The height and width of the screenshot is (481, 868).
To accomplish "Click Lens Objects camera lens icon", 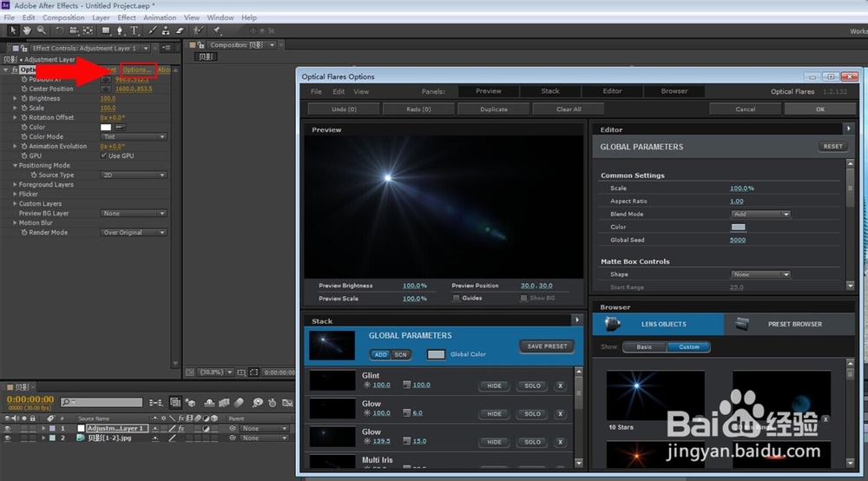I will tap(612, 324).
